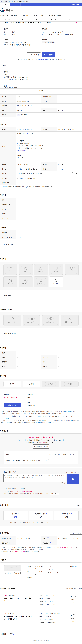Screen dimensions: 82x644
Task: Click the 교육비 지원 welfare icon
Action: (x=56, y=270)
